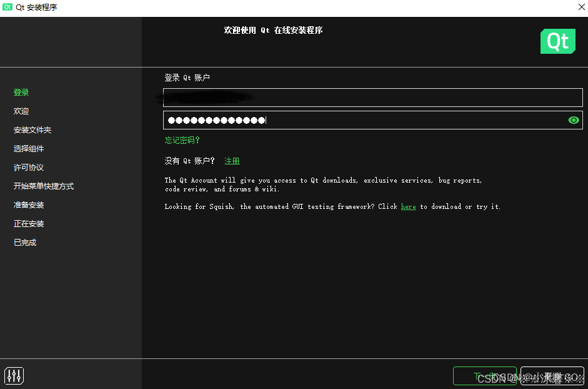The height and width of the screenshot is (389, 588).
Task: Open the 忘记密码? link
Action: coord(182,141)
